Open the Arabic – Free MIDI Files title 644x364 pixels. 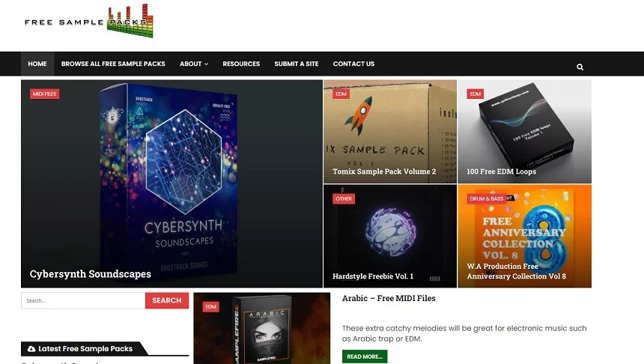pos(389,298)
